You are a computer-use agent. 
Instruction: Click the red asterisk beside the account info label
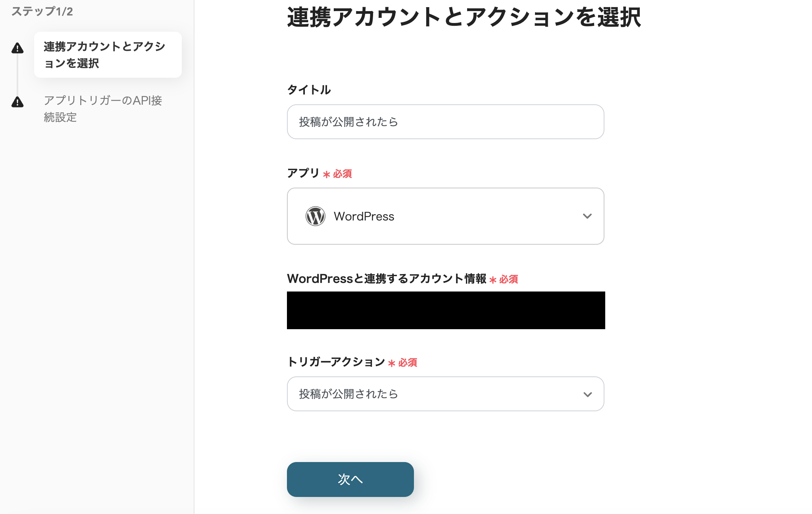(x=493, y=280)
